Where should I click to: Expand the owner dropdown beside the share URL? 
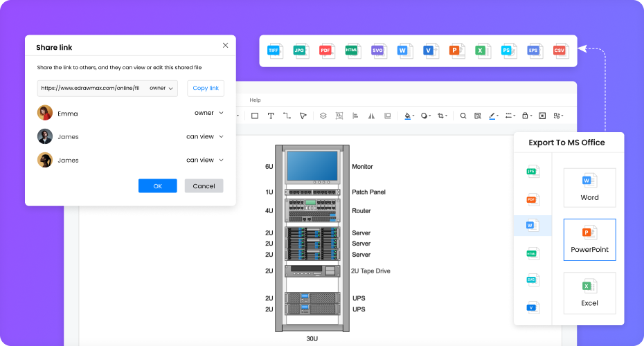coord(161,88)
